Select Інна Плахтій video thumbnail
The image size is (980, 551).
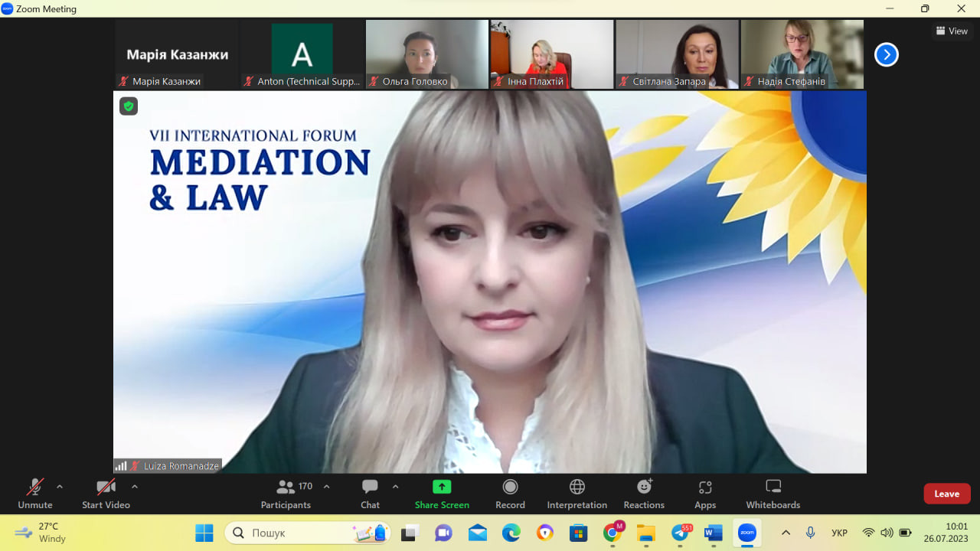coord(552,54)
